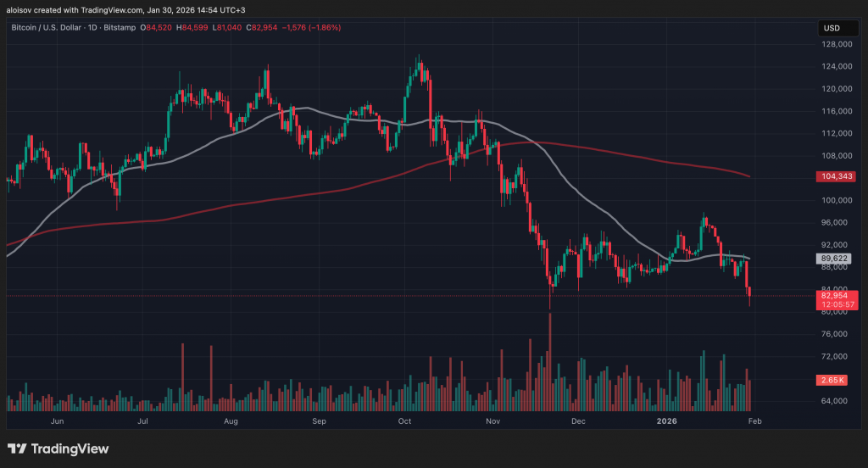Click the Dec label on the time axis
The image size is (868, 468).
[x=579, y=421]
